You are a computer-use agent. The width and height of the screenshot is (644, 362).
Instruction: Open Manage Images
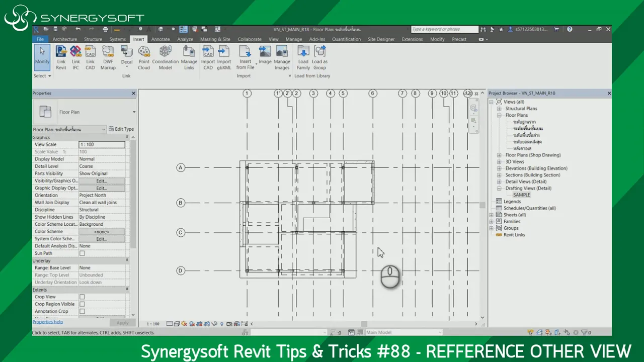coord(282,58)
